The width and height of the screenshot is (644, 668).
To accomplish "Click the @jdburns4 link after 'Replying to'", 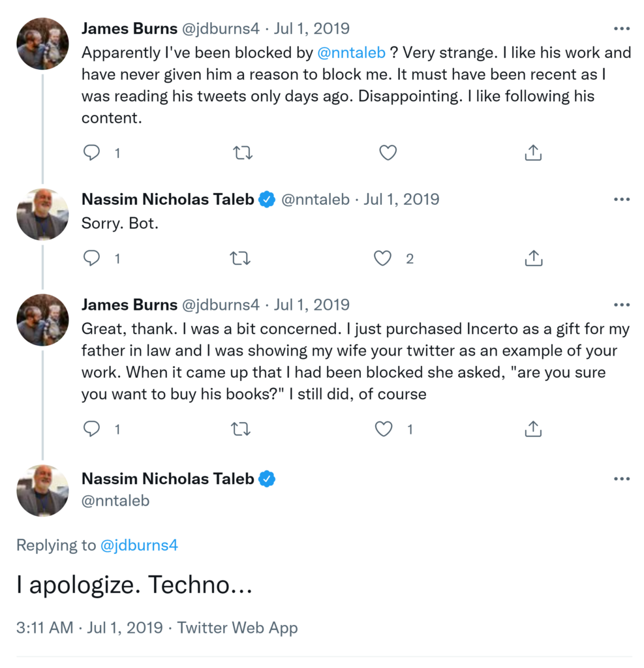I will pos(139,545).
